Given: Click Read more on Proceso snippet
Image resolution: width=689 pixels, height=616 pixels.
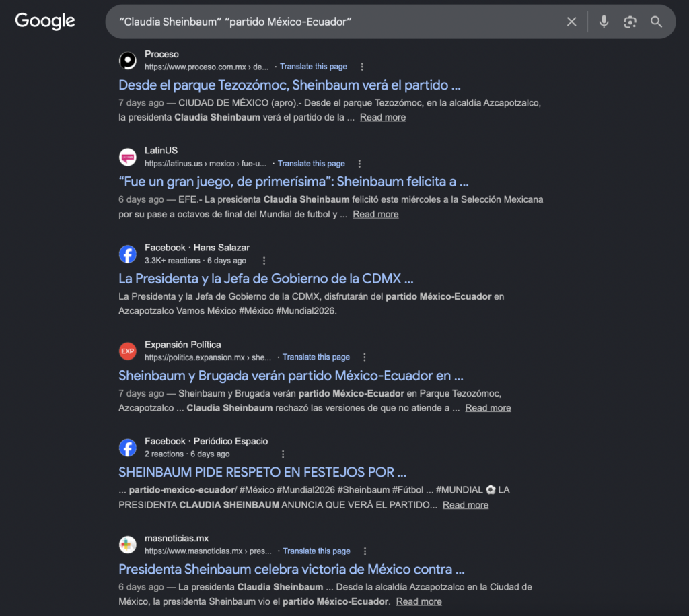Looking at the screenshot, I should [383, 117].
